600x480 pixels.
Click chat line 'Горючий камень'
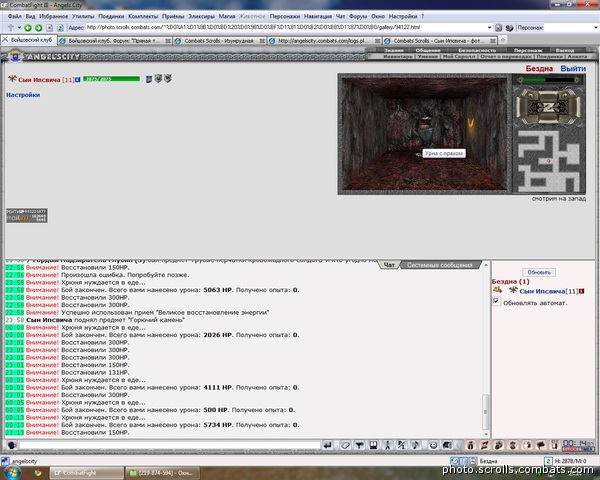(95, 320)
